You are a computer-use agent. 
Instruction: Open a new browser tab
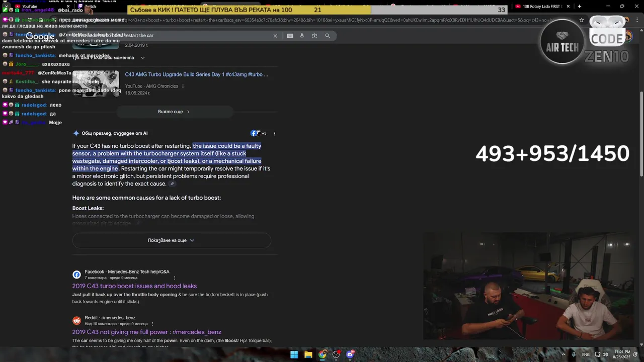click(580, 7)
